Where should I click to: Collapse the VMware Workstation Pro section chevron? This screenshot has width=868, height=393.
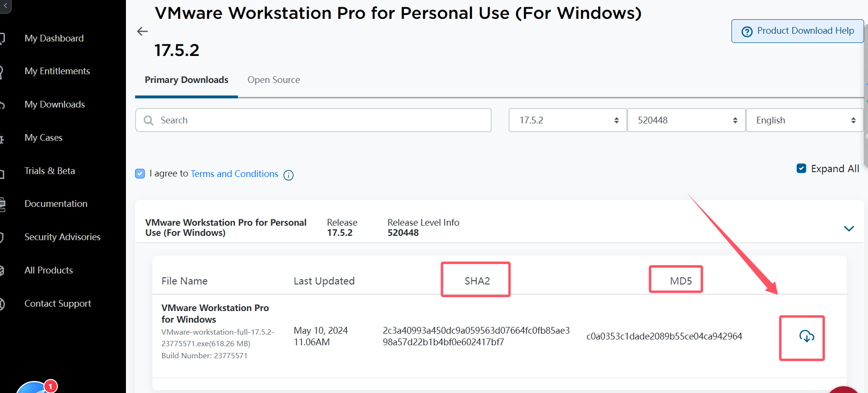point(849,229)
